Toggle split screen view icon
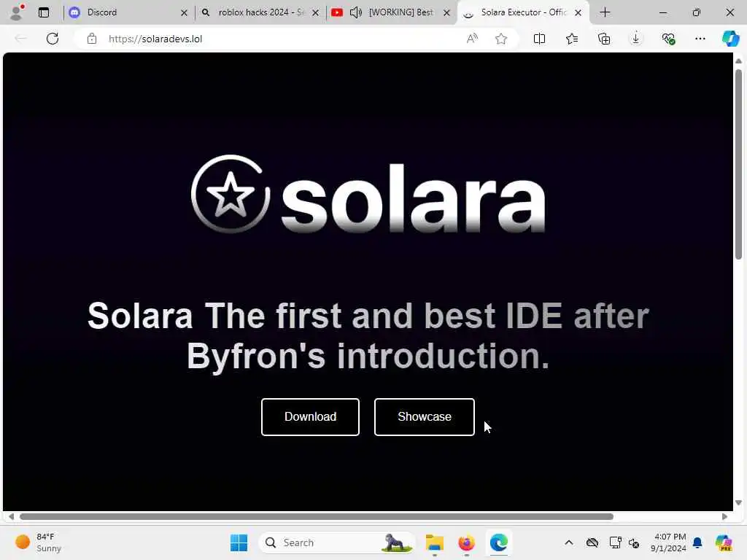 point(539,39)
